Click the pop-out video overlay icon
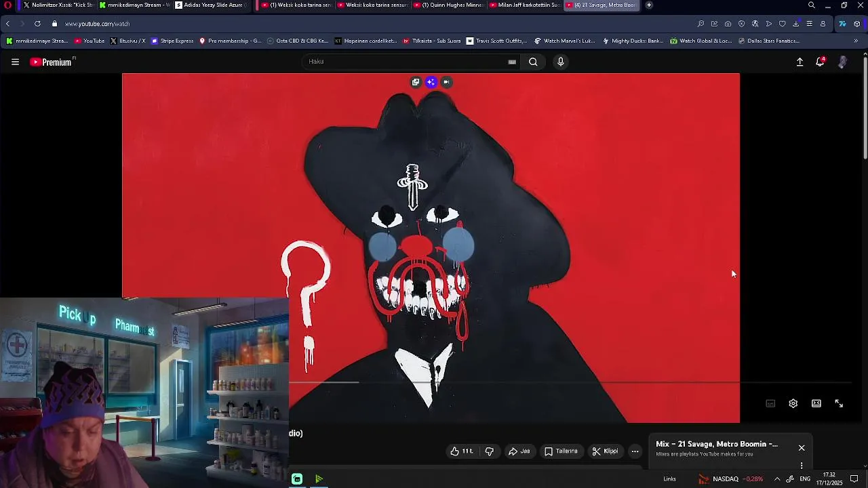The height and width of the screenshot is (488, 868). coord(416,82)
